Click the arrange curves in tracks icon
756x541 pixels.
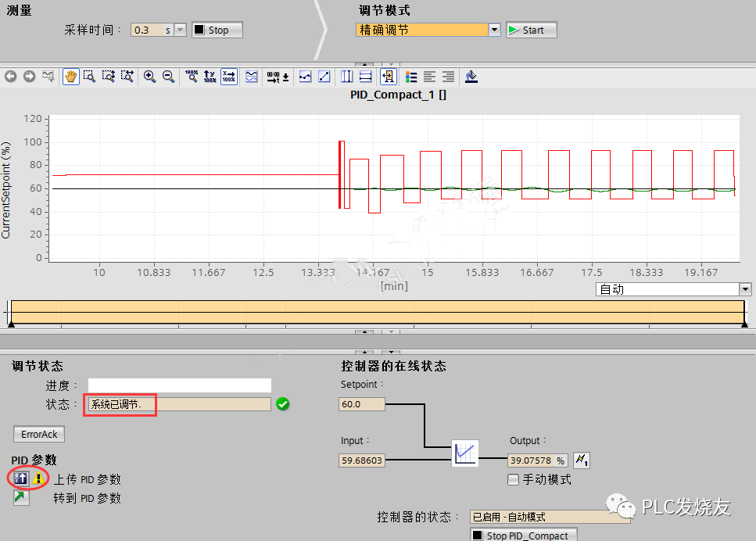click(251, 76)
